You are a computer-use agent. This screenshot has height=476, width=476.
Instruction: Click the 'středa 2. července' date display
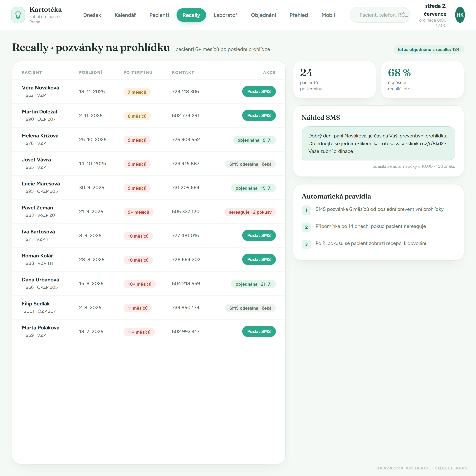pyautogui.click(x=435, y=10)
